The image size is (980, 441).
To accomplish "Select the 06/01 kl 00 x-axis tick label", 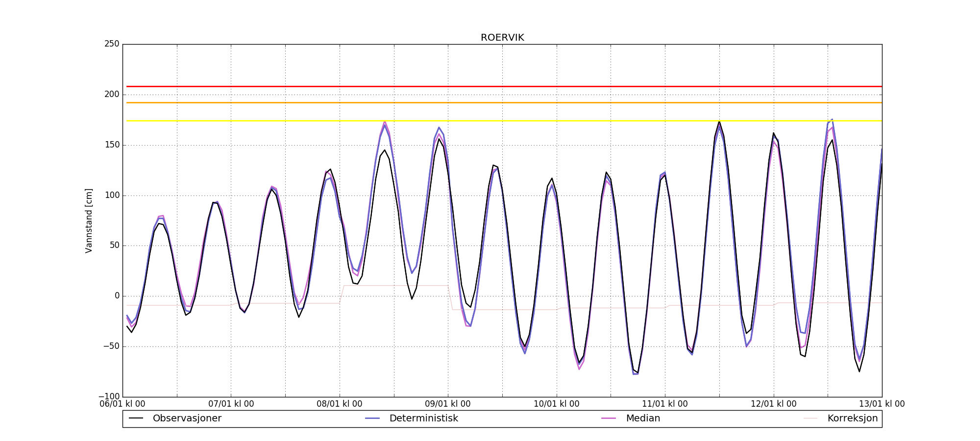I will (122, 404).
